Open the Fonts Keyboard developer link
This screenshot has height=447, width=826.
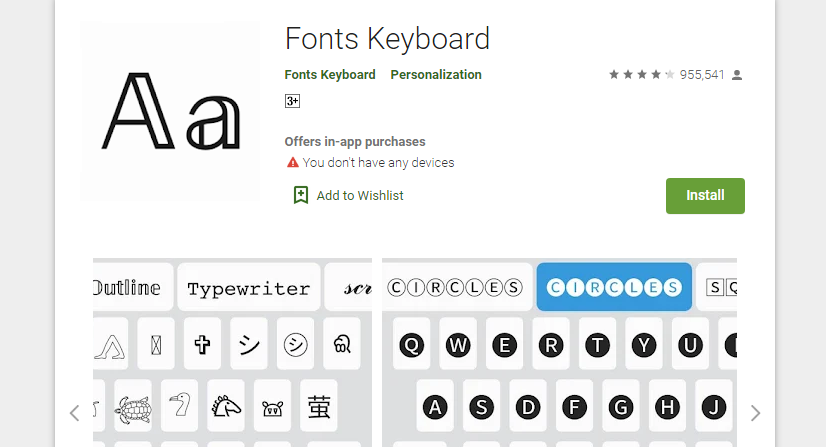tap(330, 75)
